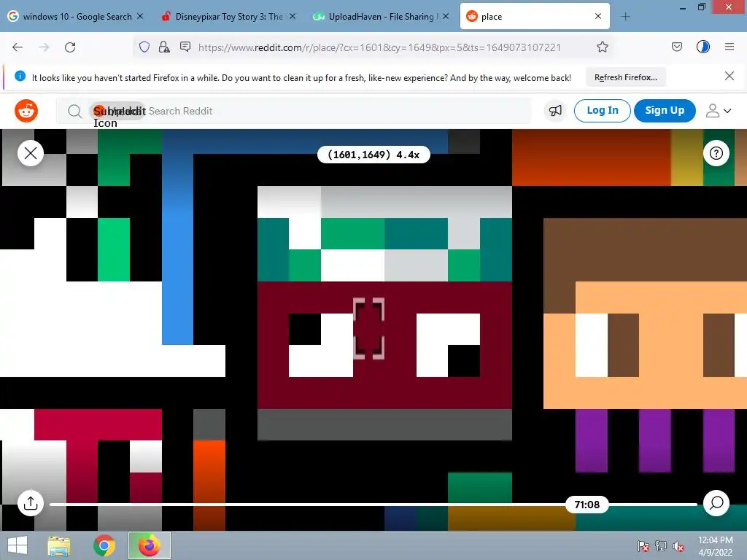Click the Action Center flag tray icon

click(x=643, y=546)
